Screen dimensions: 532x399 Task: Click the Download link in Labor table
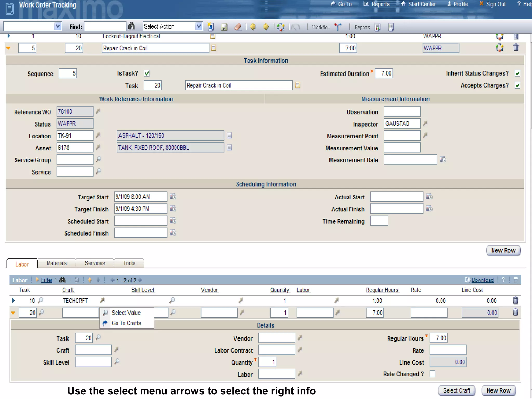[x=482, y=280]
